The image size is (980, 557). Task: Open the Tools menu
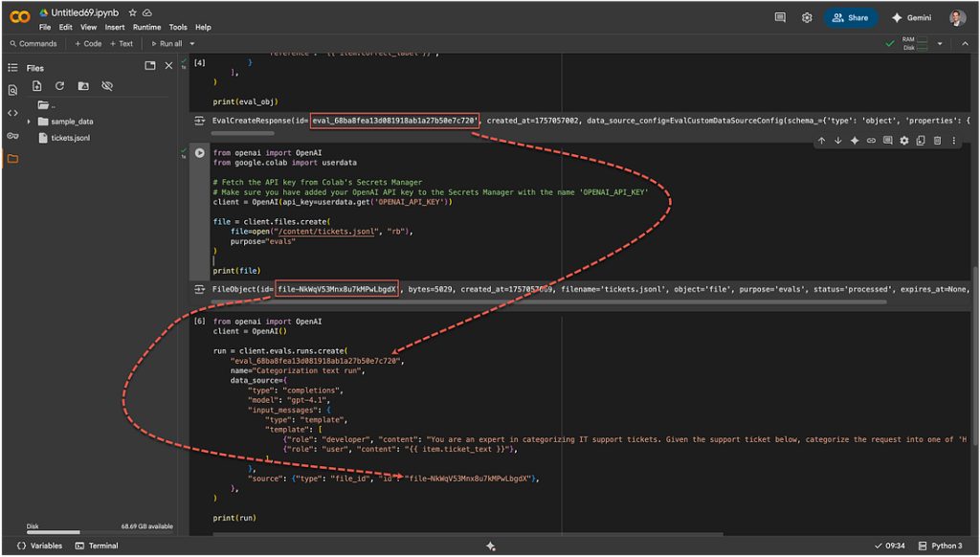point(178,27)
